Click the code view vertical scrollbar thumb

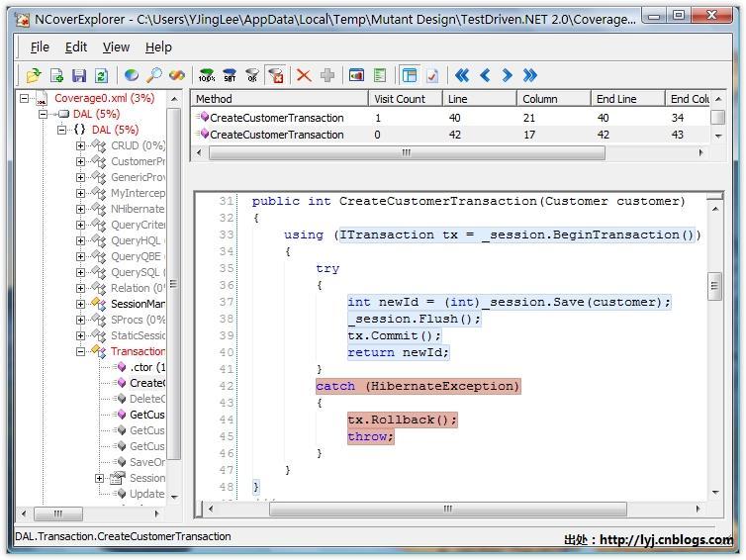pyautogui.click(x=714, y=287)
